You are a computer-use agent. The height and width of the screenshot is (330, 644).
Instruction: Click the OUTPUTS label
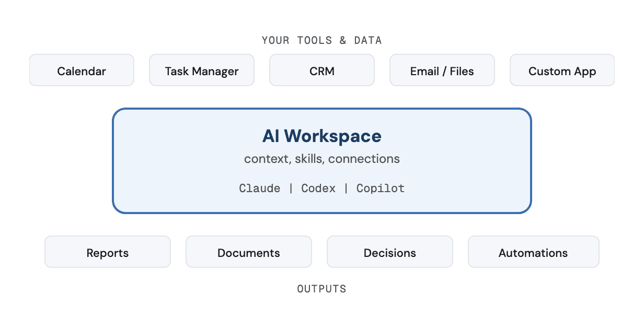point(322,289)
